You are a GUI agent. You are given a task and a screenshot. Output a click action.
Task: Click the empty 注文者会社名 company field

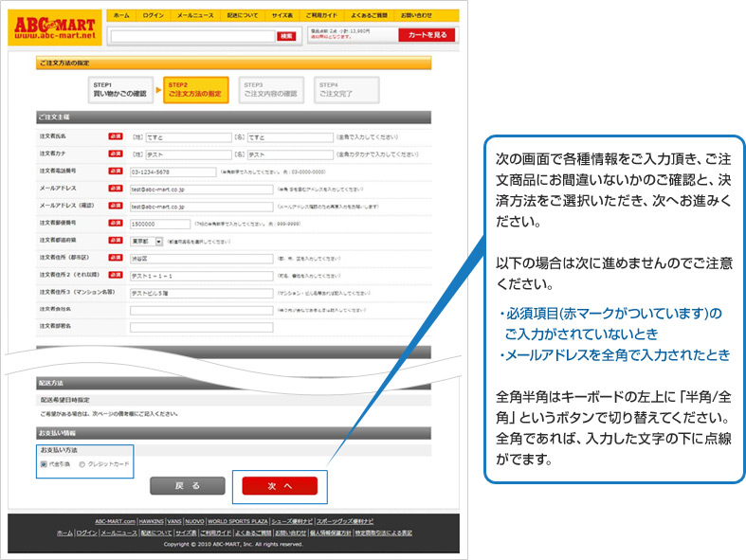point(202,310)
